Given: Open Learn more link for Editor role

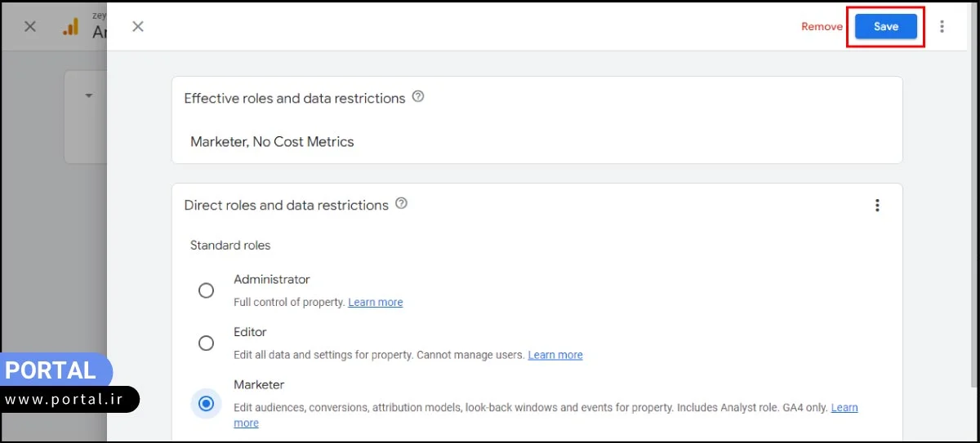Looking at the screenshot, I should tap(555, 356).
